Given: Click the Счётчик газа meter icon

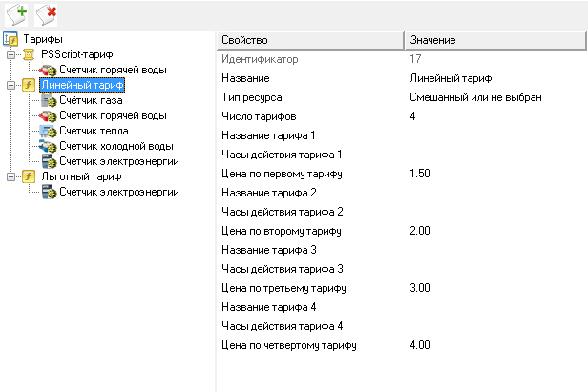Looking at the screenshot, I should click(x=49, y=100).
